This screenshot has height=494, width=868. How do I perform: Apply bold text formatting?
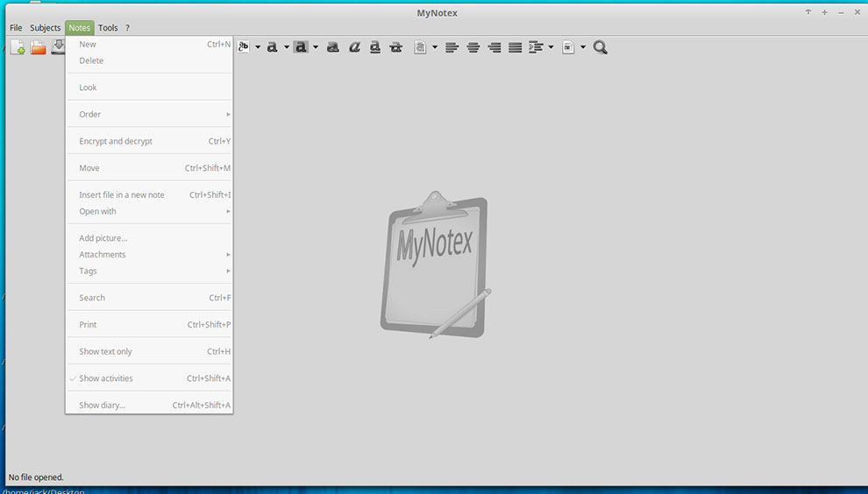coord(332,47)
